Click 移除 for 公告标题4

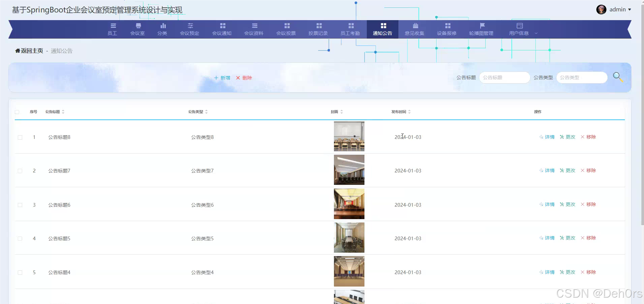588,272
